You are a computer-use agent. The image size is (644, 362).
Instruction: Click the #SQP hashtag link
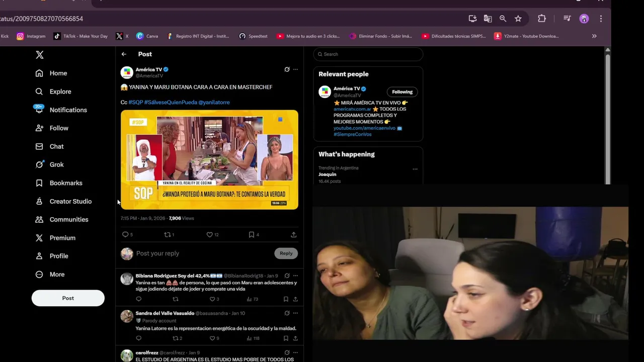click(136, 102)
